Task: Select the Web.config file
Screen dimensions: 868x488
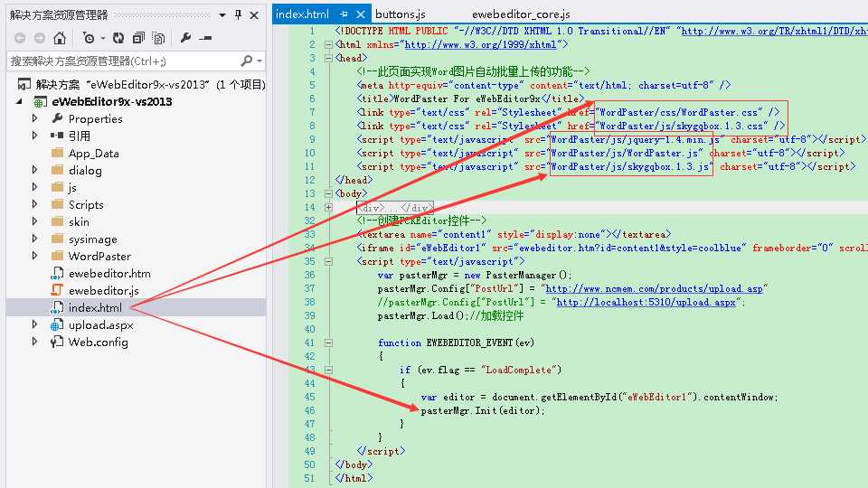Action: (98, 342)
